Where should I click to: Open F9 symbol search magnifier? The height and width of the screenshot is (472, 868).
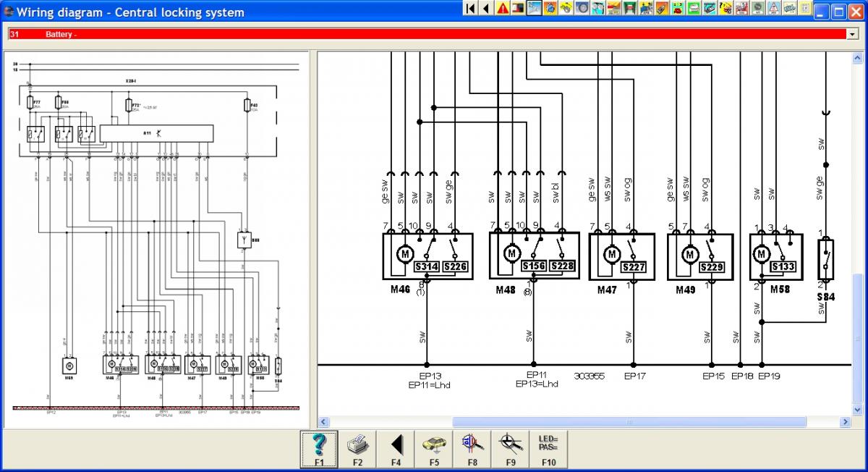(511, 449)
